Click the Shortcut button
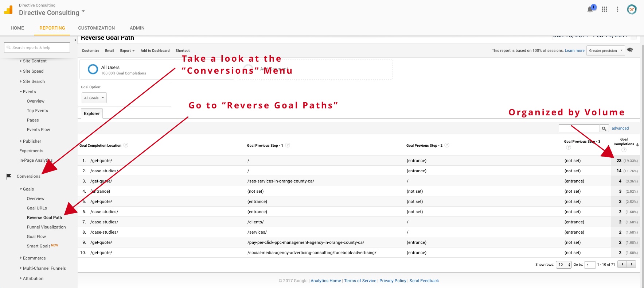This screenshot has width=644, height=288. 183,51
